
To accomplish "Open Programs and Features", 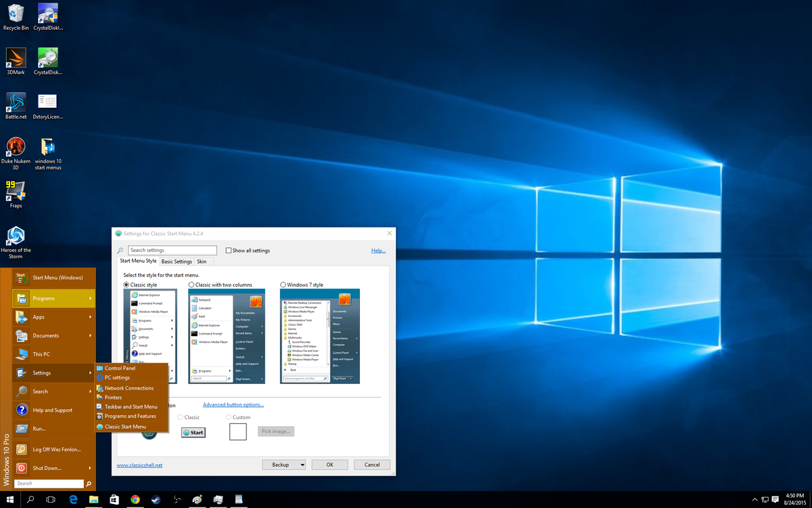I will (127, 416).
